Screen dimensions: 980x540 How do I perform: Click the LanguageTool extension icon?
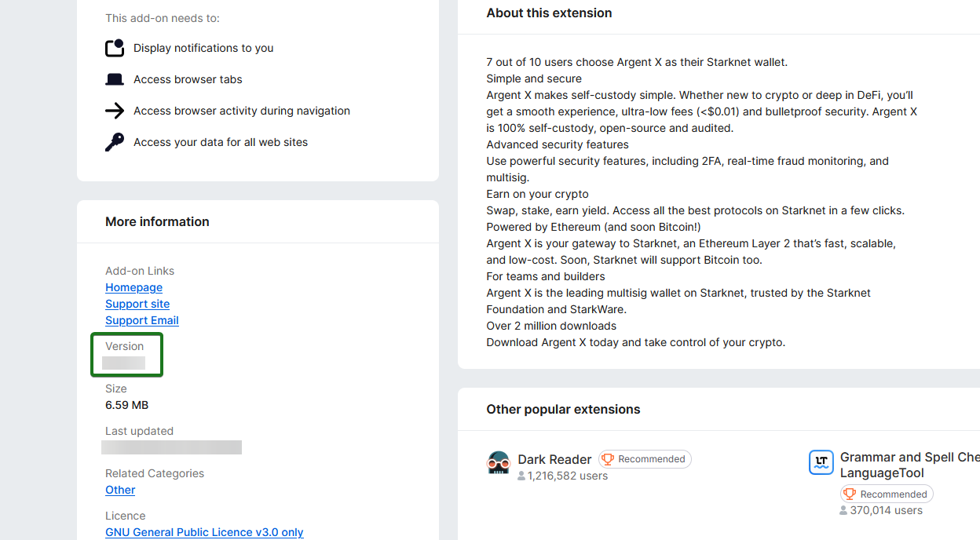click(821, 462)
